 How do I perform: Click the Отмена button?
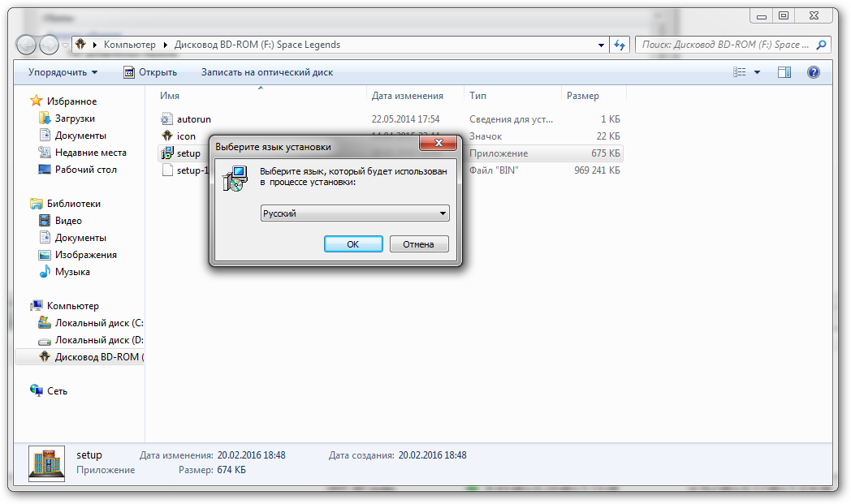pyautogui.click(x=418, y=244)
